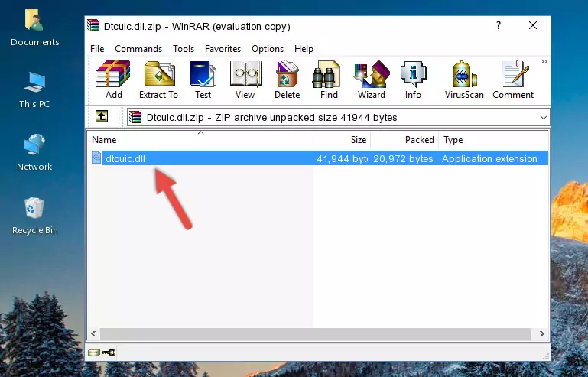Sort files by the Size column
This screenshot has height=377, width=588.
click(x=342, y=139)
